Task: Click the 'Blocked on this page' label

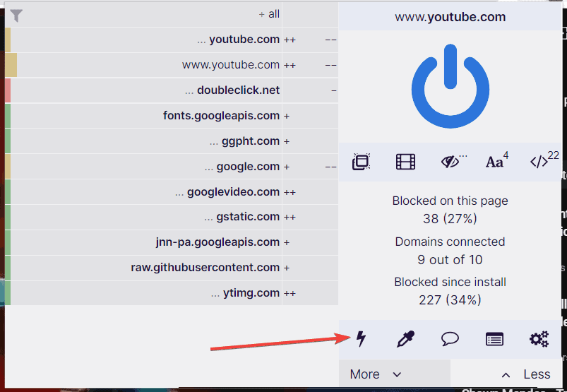Action: [x=450, y=201]
